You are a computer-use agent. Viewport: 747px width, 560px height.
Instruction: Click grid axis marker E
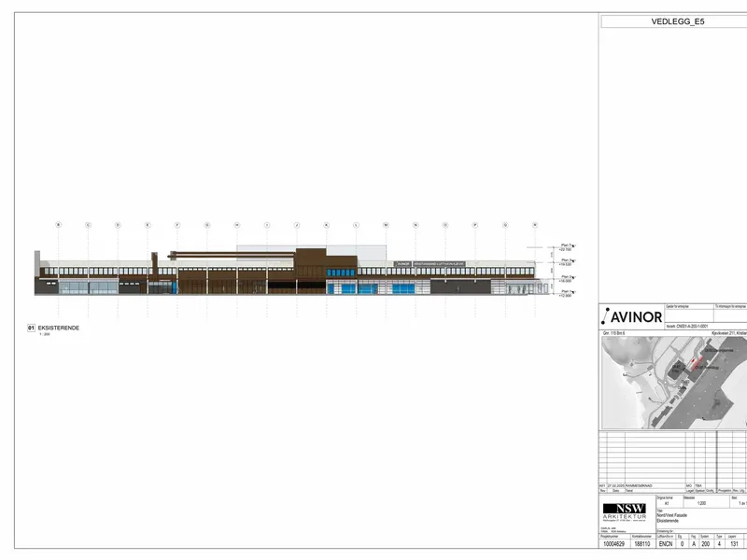(148, 225)
